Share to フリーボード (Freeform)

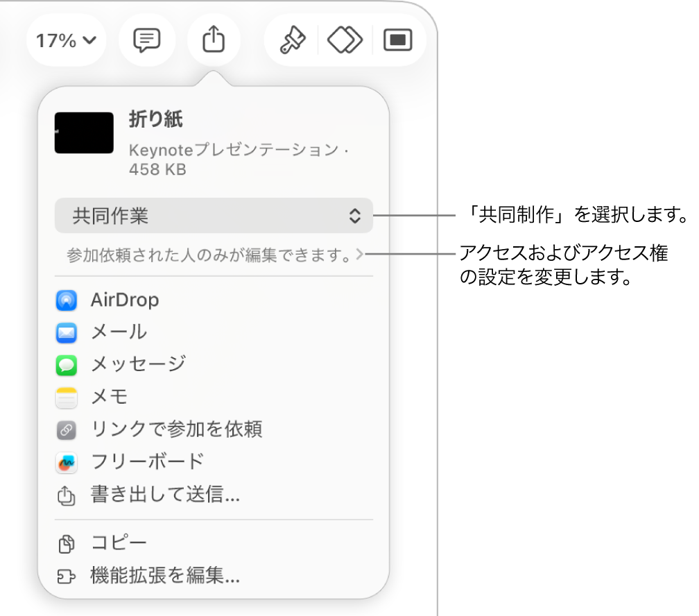tap(146, 462)
